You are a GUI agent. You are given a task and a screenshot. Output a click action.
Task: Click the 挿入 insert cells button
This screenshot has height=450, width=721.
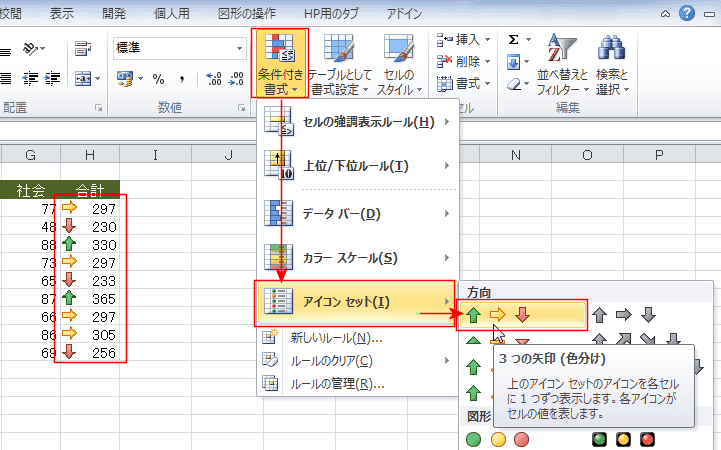click(458, 40)
